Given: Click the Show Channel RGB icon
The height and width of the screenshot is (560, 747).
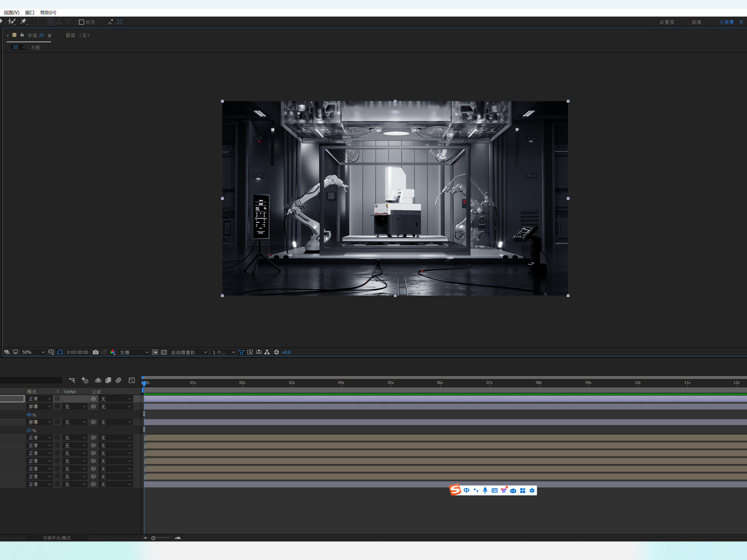Looking at the screenshot, I should tap(113, 352).
